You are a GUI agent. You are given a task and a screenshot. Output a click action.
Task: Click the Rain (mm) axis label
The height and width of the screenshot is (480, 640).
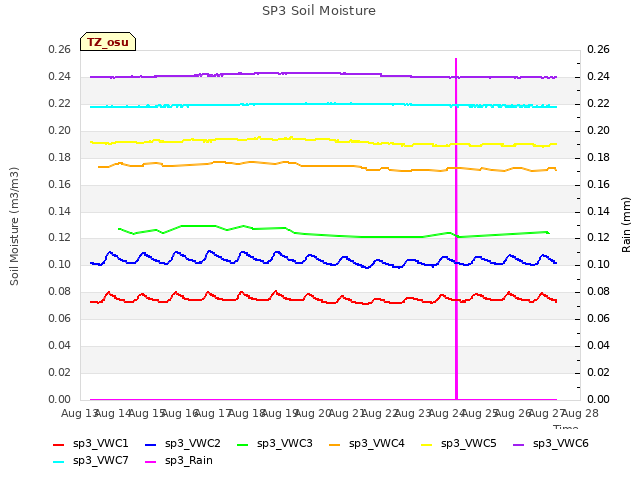pos(626,225)
